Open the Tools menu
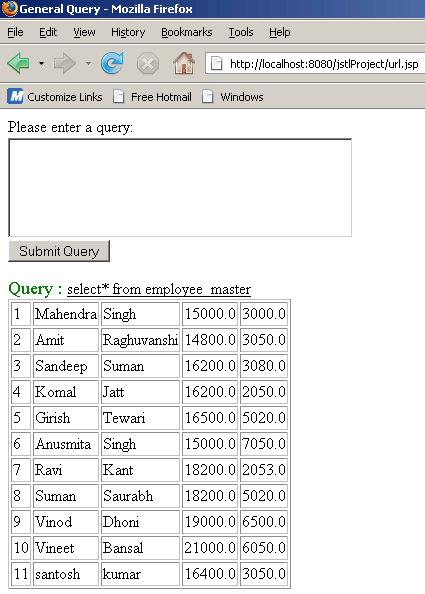Screen dimensions: 425x594 pyautogui.click(x=241, y=33)
